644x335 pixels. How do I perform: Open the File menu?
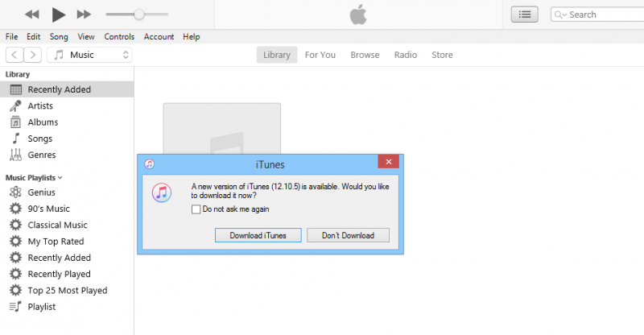click(x=11, y=36)
